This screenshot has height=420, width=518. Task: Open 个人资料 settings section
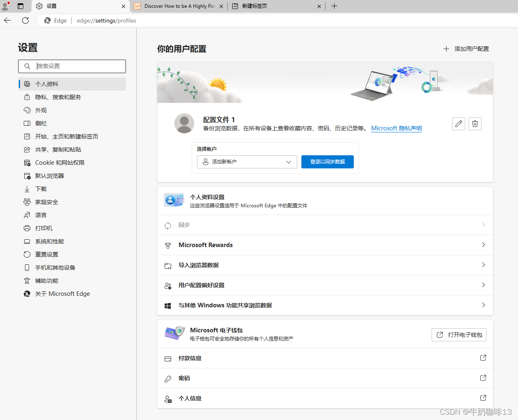point(72,84)
